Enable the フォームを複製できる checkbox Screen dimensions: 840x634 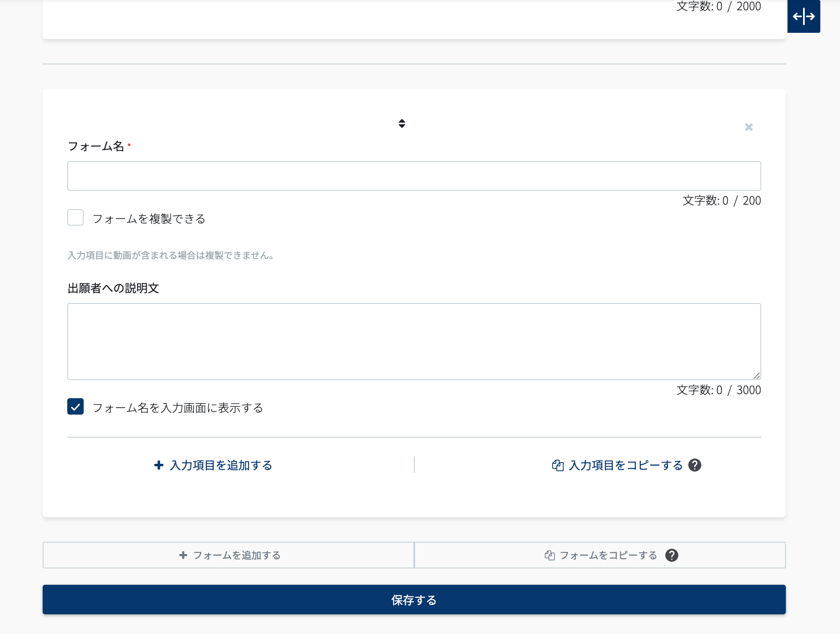coord(75,218)
